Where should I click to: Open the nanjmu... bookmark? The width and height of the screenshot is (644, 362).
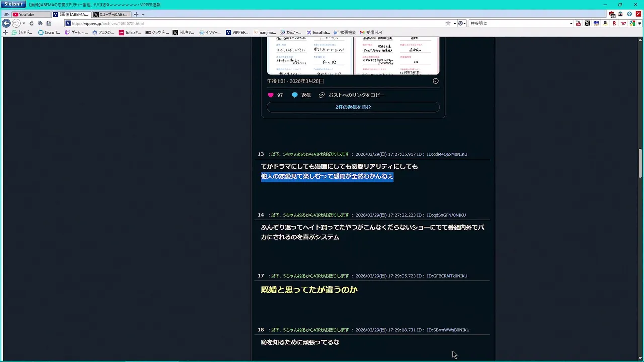(264, 32)
